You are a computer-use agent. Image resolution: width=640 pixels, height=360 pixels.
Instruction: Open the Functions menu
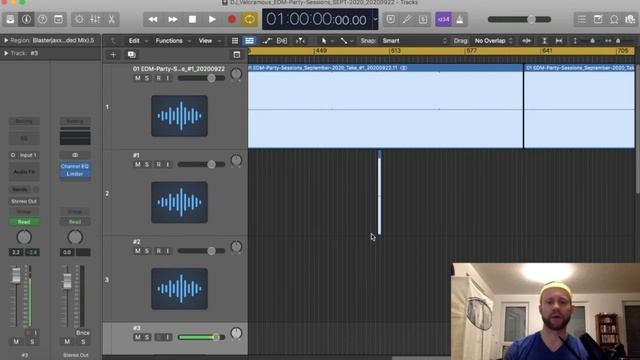(169, 40)
